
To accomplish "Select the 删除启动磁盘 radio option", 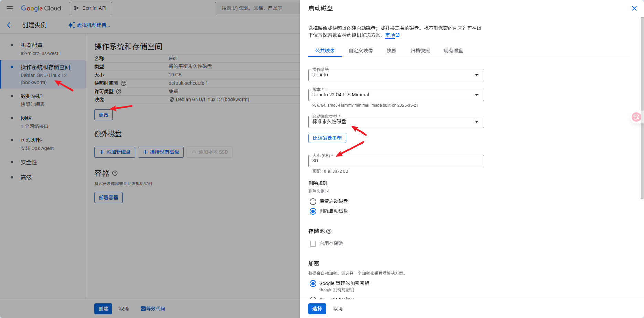I will click(x=313, y=211).
